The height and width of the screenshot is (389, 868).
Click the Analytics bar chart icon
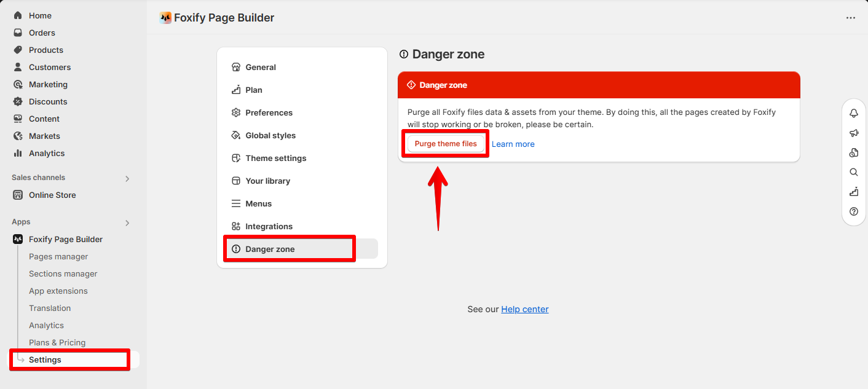pos(18,153)
